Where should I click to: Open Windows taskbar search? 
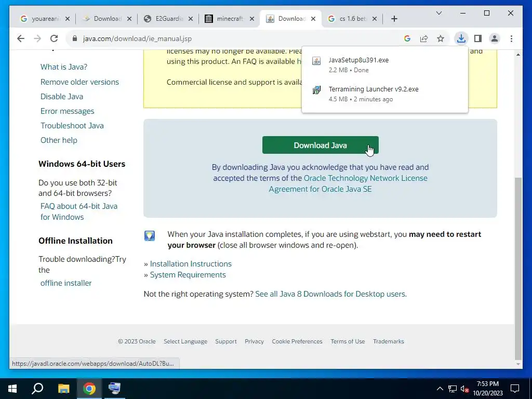click(37, 389)
